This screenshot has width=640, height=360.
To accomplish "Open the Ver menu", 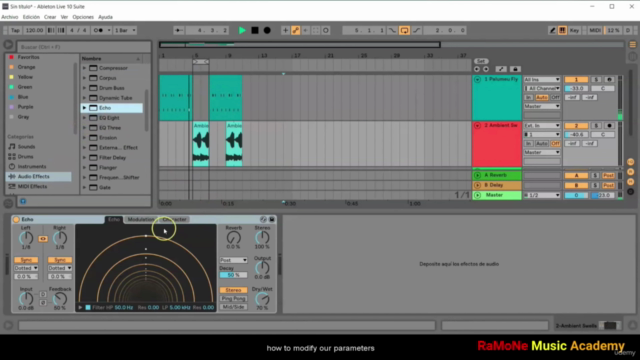I will click(x=64, y=17).
